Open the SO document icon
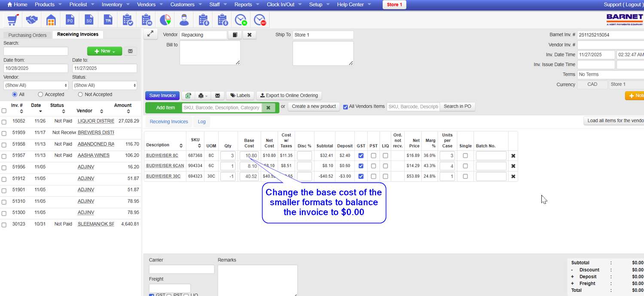 pos(89,20)
